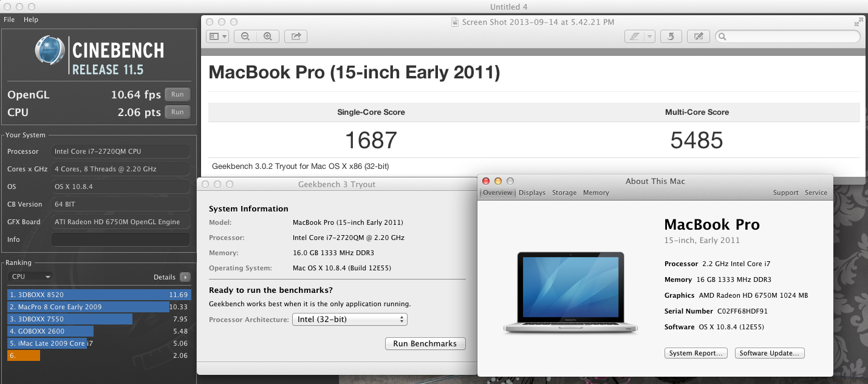
Task: Run the OpenGL benchmark
Action: coord(177,95)
